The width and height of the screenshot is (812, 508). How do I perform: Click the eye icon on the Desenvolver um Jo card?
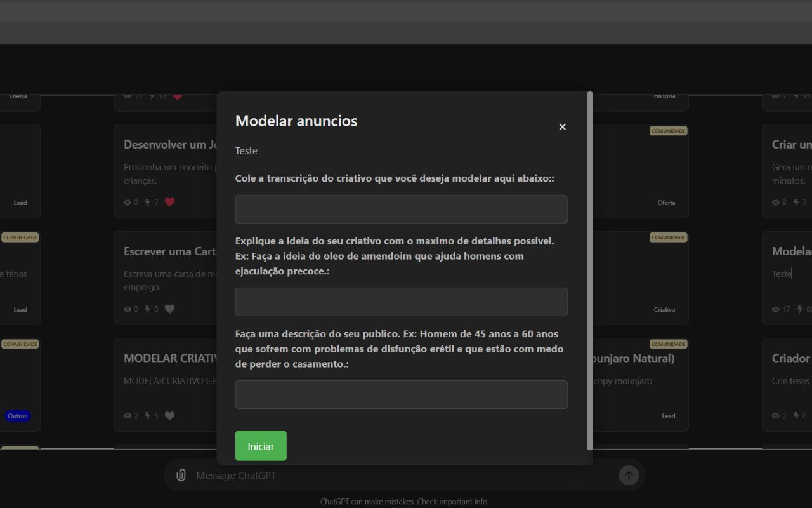128,203
